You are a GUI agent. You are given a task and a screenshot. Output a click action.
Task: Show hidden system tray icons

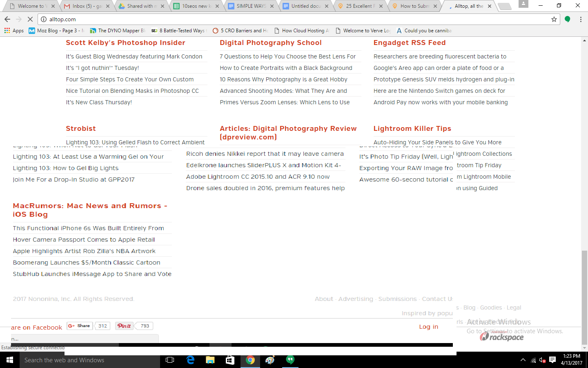(523, 360)
